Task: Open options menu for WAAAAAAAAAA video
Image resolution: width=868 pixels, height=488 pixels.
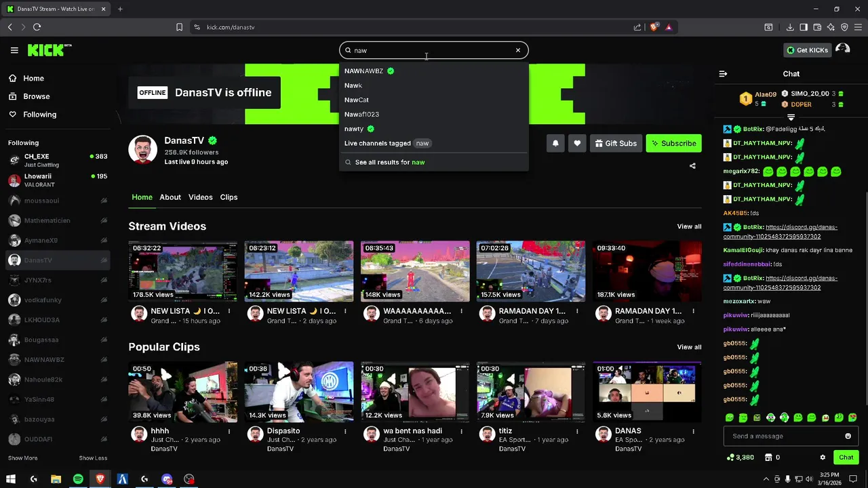Action: click(461, 311)
